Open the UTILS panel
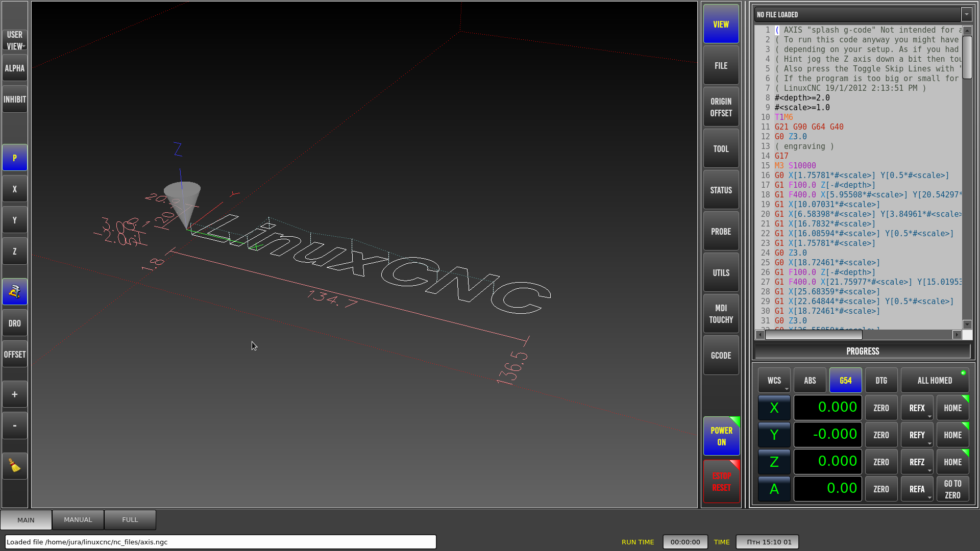 tap(721, 272)
